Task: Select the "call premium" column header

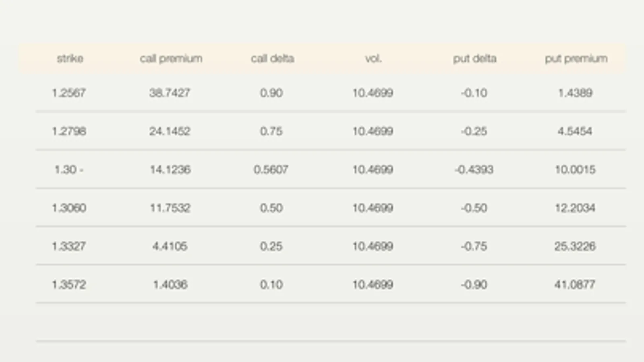Action: 171,58
